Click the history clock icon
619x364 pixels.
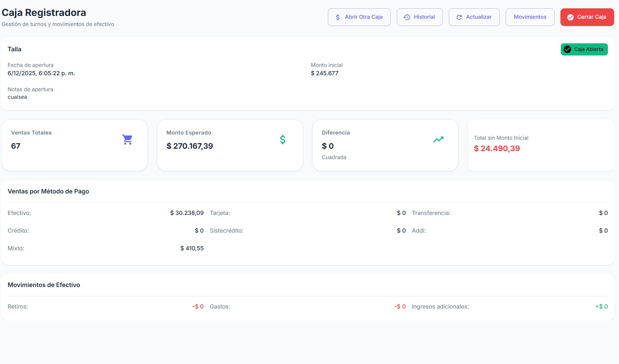pyautogui.click(x=407, y=17)
